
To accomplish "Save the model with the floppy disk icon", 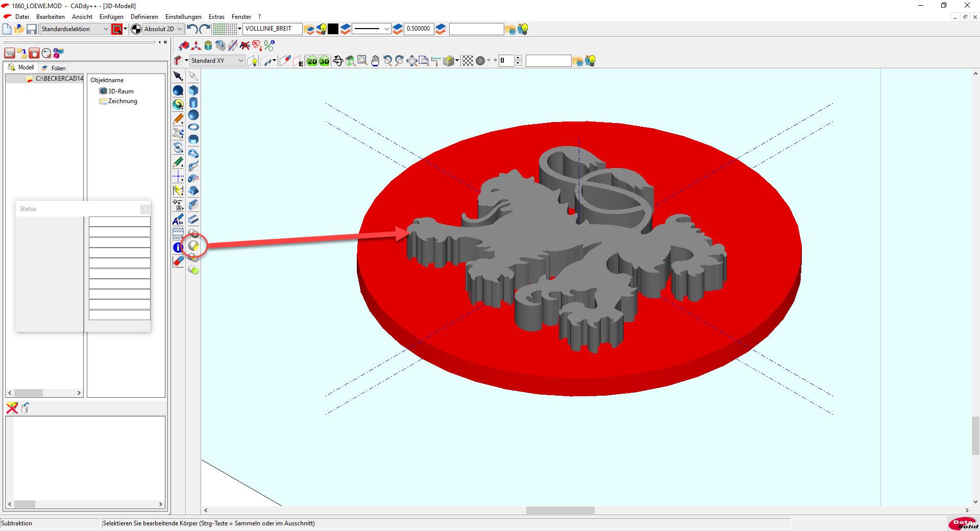I will [x=32, y=29].
